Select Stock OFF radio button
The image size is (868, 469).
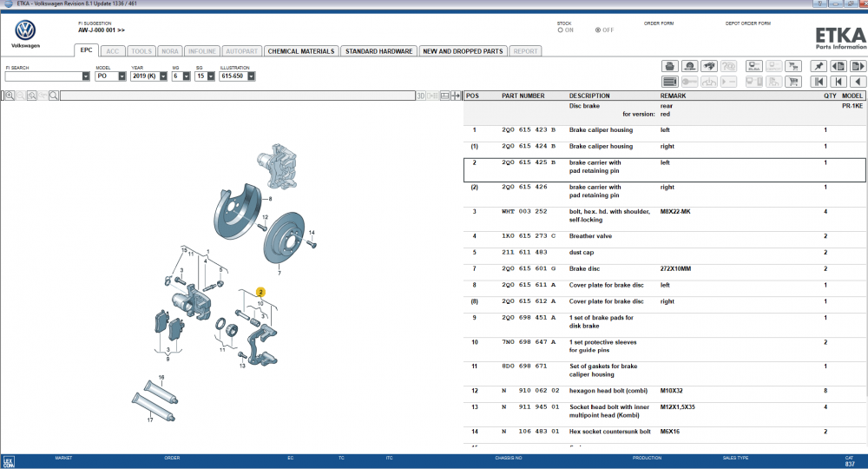point(598,30)
